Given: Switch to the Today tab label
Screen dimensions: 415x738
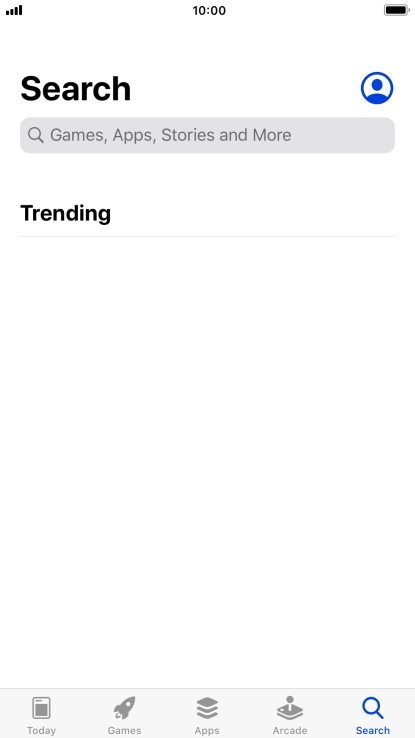Looking at the screenshot, I should coord(41,730).
